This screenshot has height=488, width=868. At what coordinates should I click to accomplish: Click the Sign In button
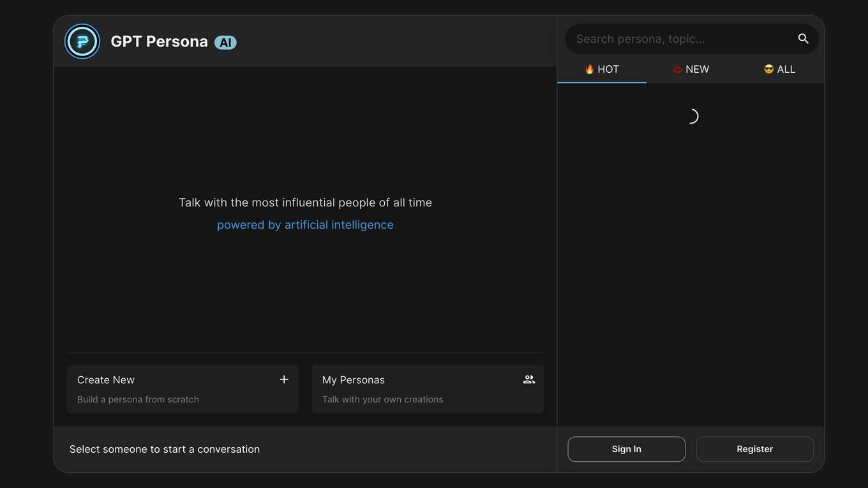[x=627, y=449]
